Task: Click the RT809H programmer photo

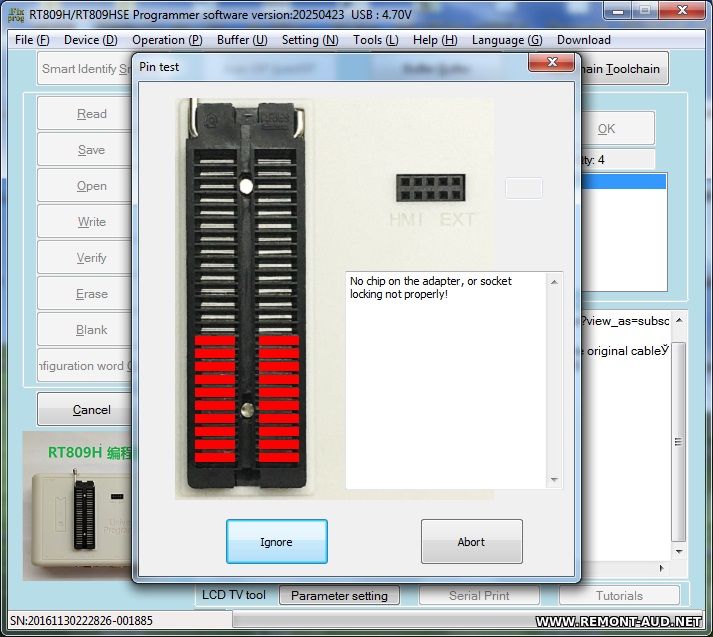Action: coord(78,506)
